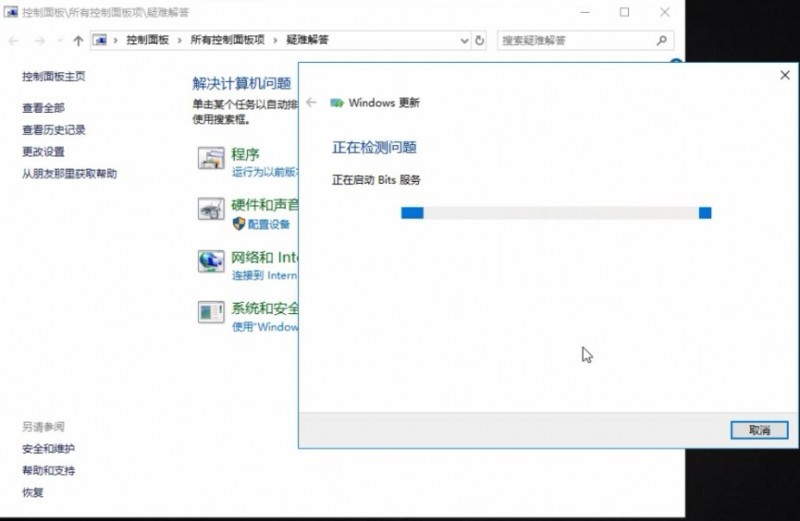Open 查看全部 in sidebar
Screen dimensions: 800x521
coord(43,108)
